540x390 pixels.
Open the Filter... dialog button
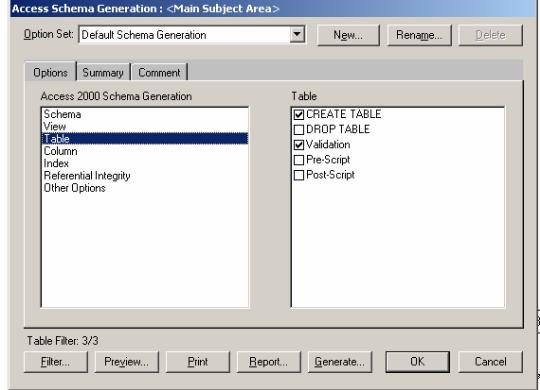[56, 362]
